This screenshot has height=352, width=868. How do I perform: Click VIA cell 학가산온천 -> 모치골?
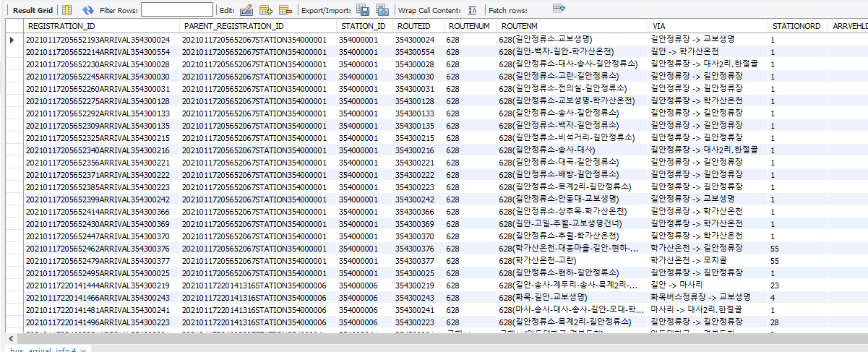708,261
